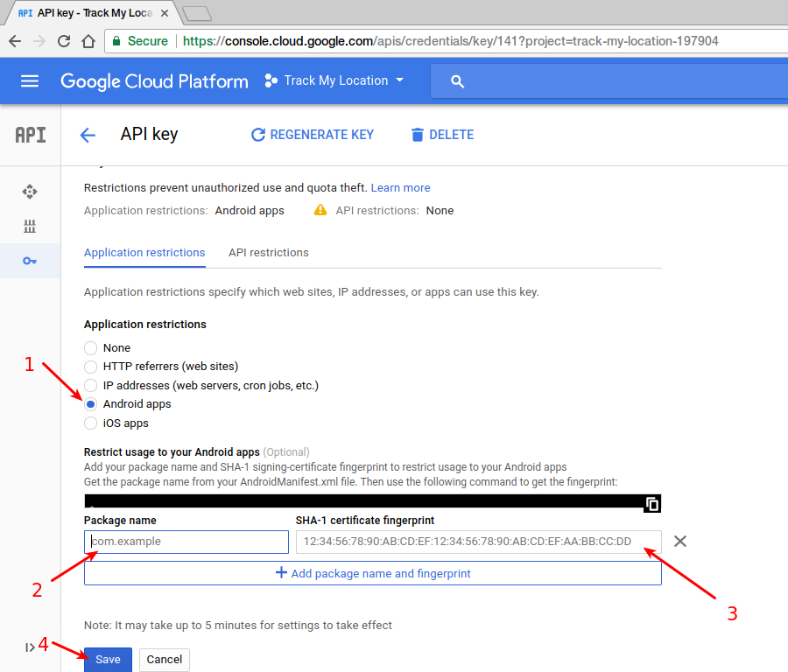Open the API section icon in sidebar

click(x=30, y=135)
